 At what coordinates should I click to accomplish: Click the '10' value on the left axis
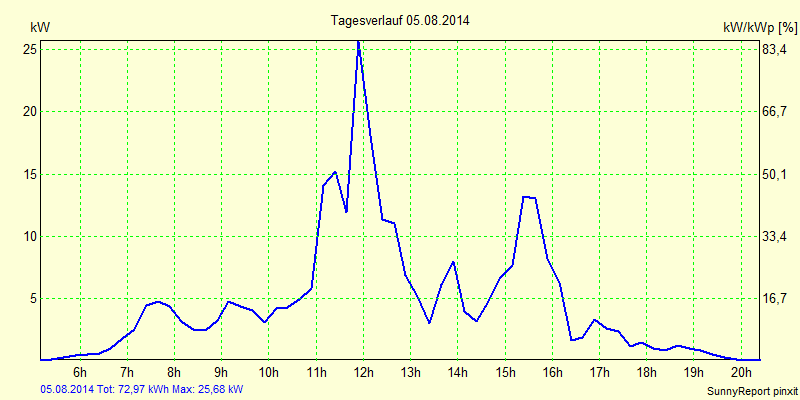pyautogui.click(x=30, y=236)
